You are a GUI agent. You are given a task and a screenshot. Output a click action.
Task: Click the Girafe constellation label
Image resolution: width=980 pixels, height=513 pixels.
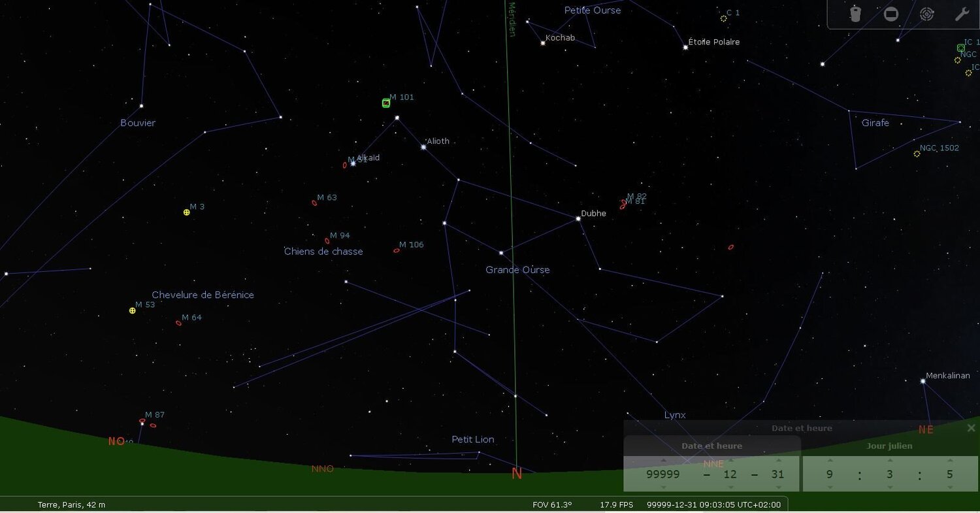pyautogui.click(x=875, y=123)
